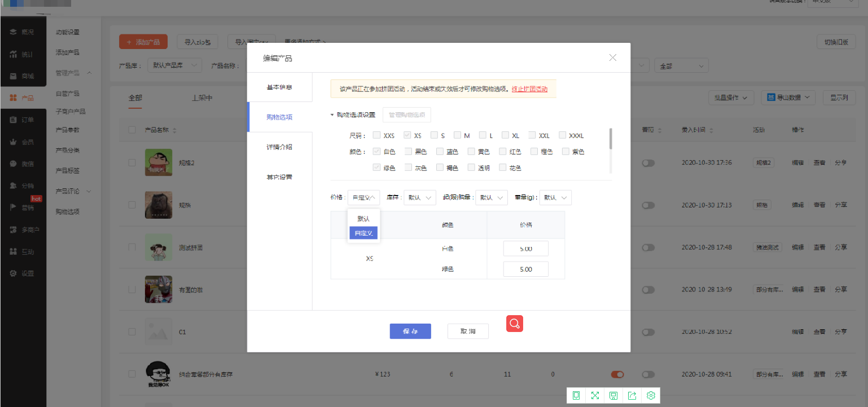Open 设置 settings in the sidebar

pos(23,273)
